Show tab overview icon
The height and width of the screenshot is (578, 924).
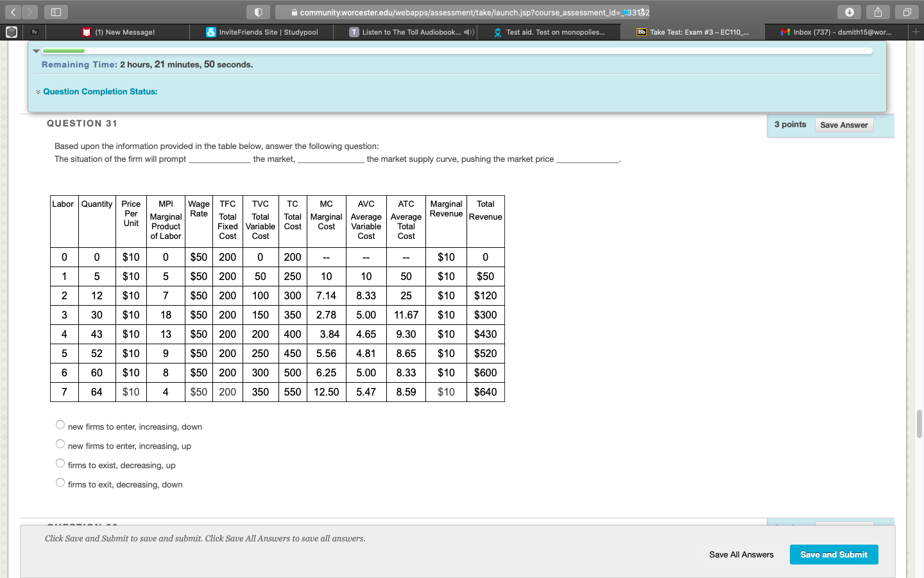907,12
